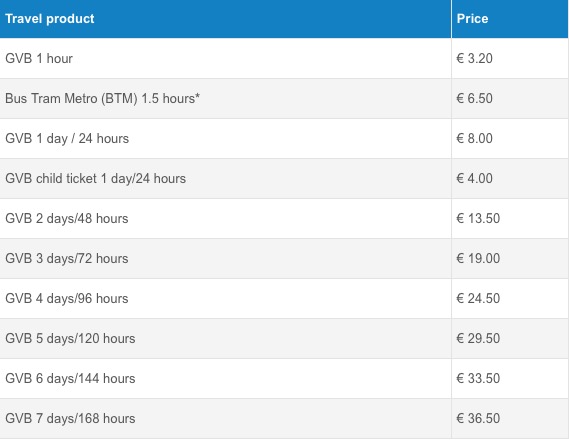569x440 pixels.
Task: Select Bus Tram Metro 1.5 hours row
Action: [284, 99]
